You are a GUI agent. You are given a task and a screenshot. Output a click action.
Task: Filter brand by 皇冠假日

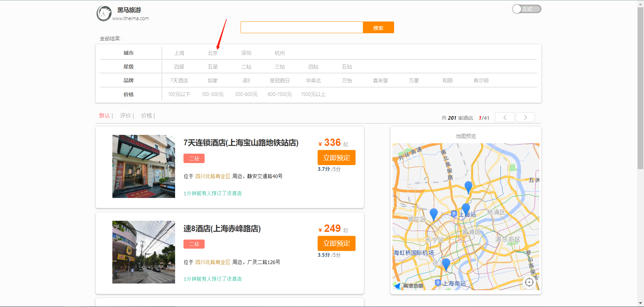[280, 81]
